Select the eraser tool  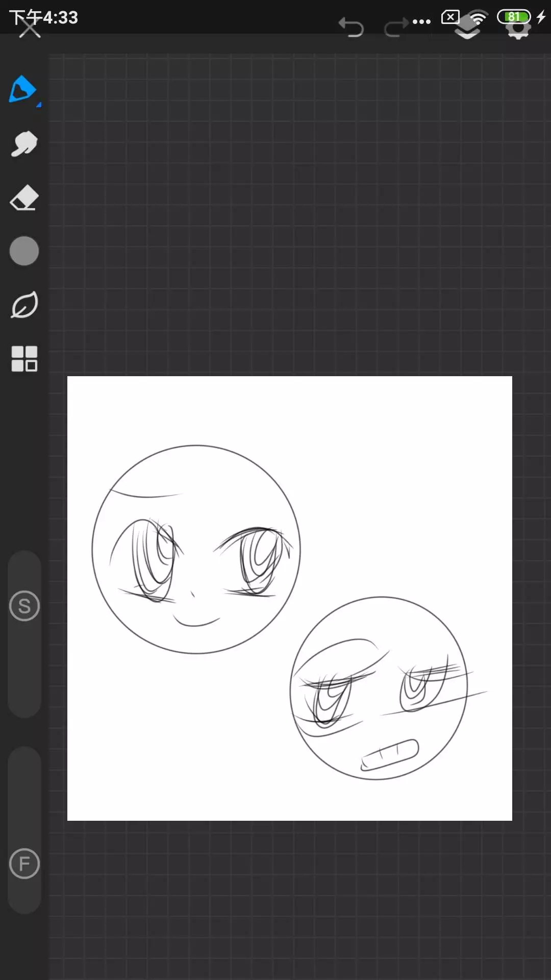(x=24, y=198)
